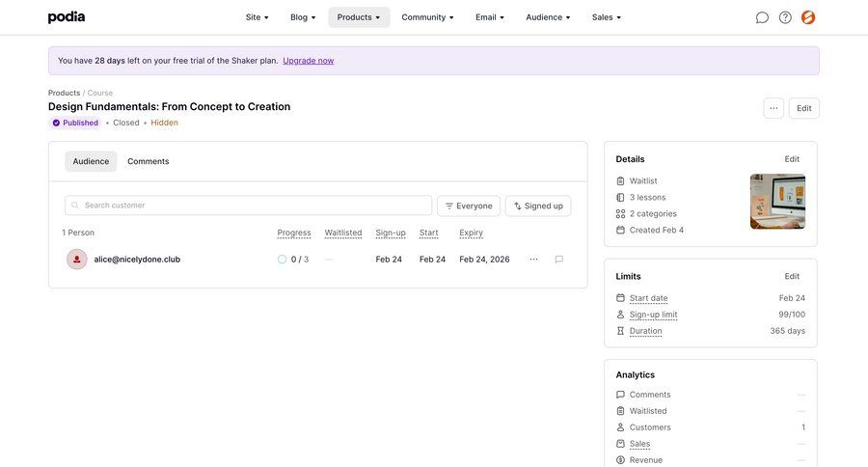Image resolution: width=868 pixels, height=467 pixels.
Task: Click the lessons book icon in Details
Action: coord(620,197)
